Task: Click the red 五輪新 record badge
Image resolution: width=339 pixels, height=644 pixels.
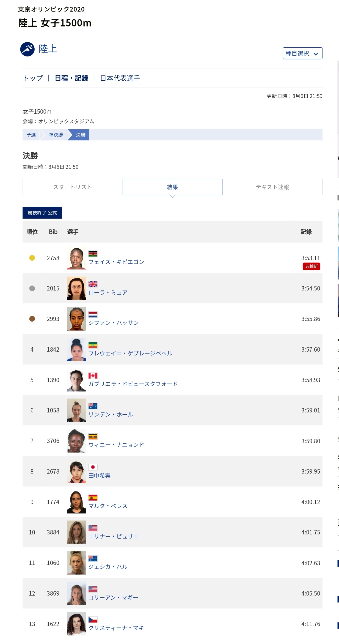Action: (311, 266)
